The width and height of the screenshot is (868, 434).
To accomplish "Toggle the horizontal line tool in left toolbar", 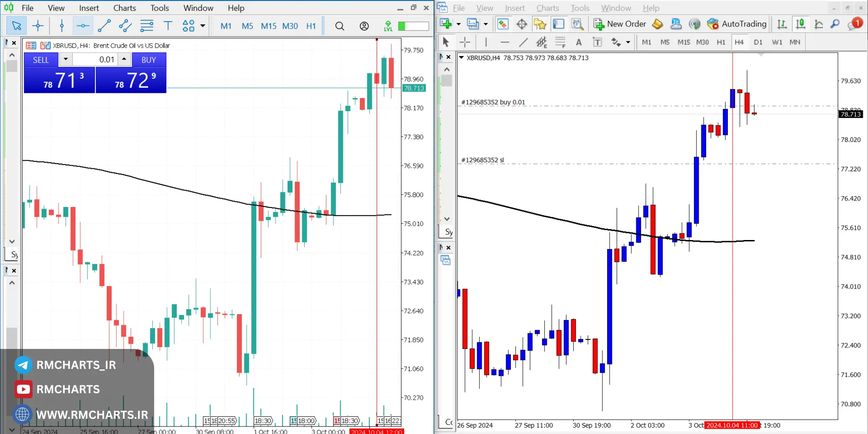I will [82, 26].
